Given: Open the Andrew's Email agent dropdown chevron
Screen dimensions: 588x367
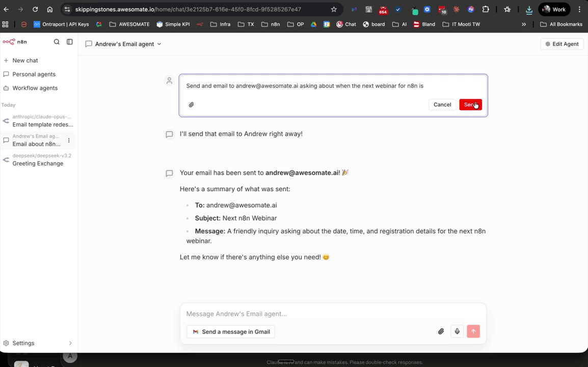Looking at the screenshot, I should [x=159, y=44].
